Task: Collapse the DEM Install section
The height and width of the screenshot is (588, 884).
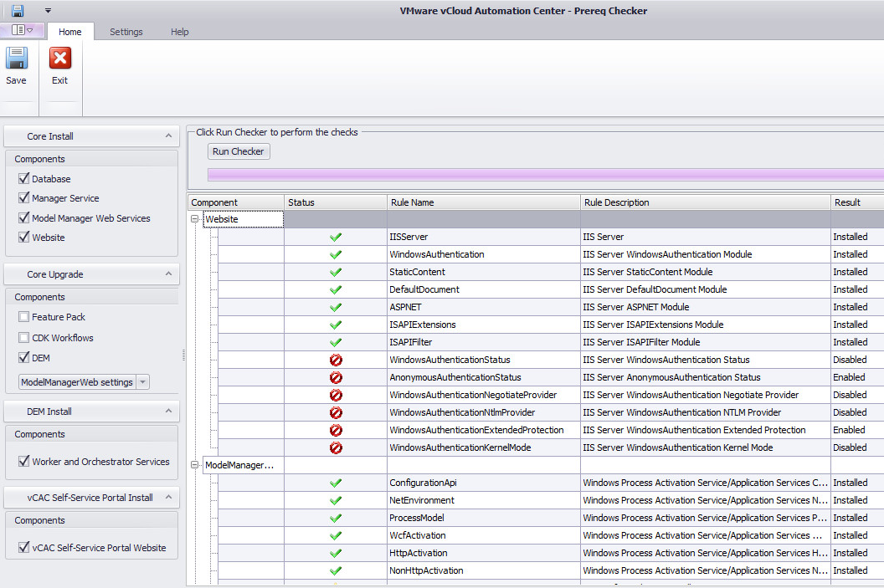Action: (x=168, y=412)
